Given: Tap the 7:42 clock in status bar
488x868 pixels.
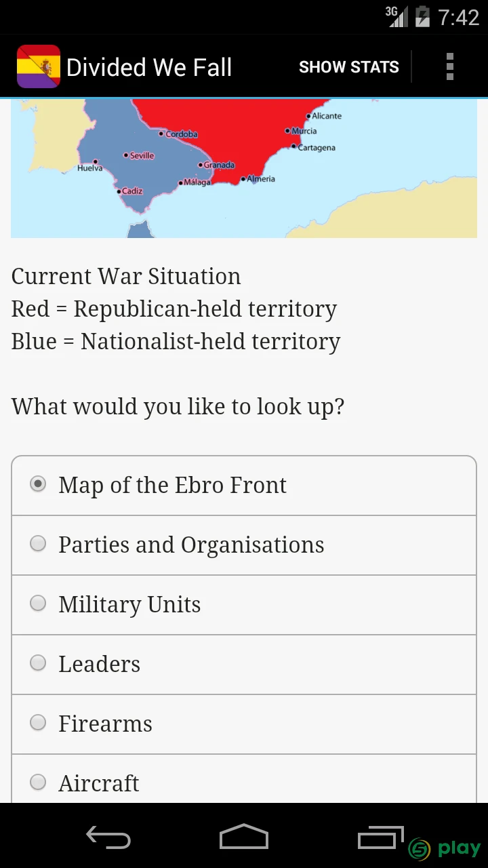Looking at the screenshot, I should coord(459,17).
